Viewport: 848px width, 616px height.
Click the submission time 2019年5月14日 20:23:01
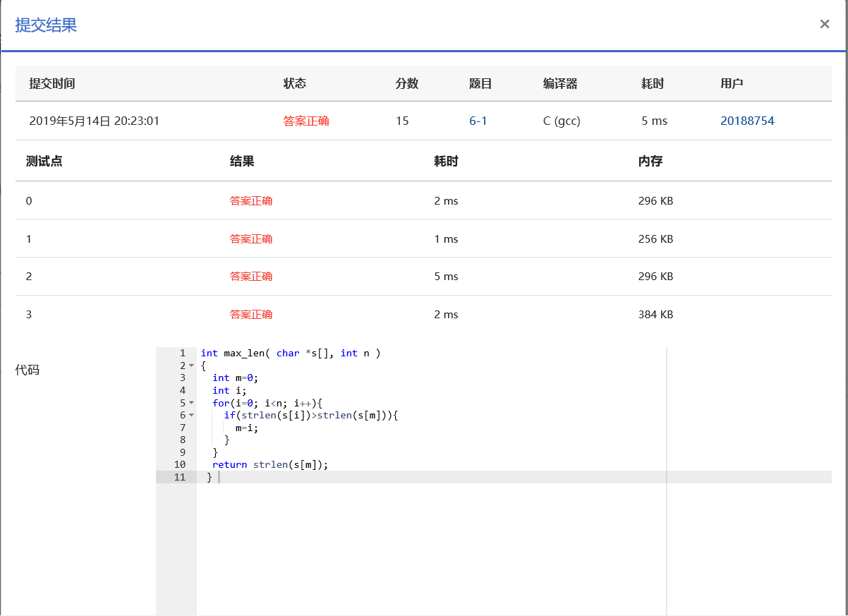coord(95,121)
